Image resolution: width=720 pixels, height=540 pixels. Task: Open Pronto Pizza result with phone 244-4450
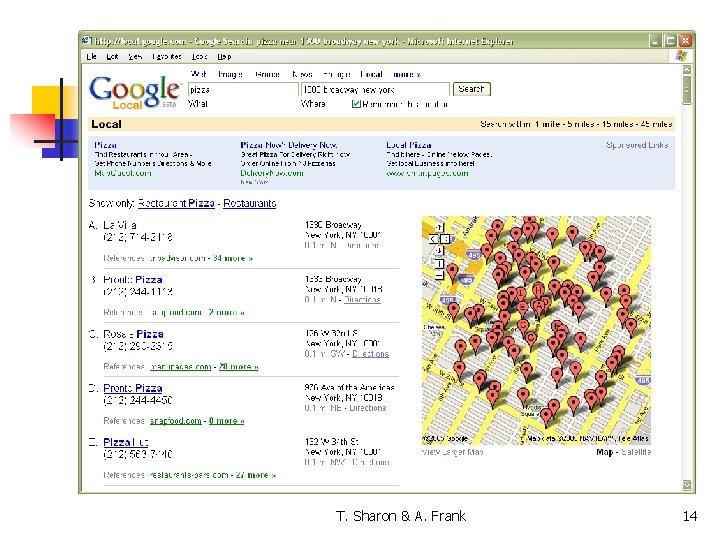coord(133,388)
